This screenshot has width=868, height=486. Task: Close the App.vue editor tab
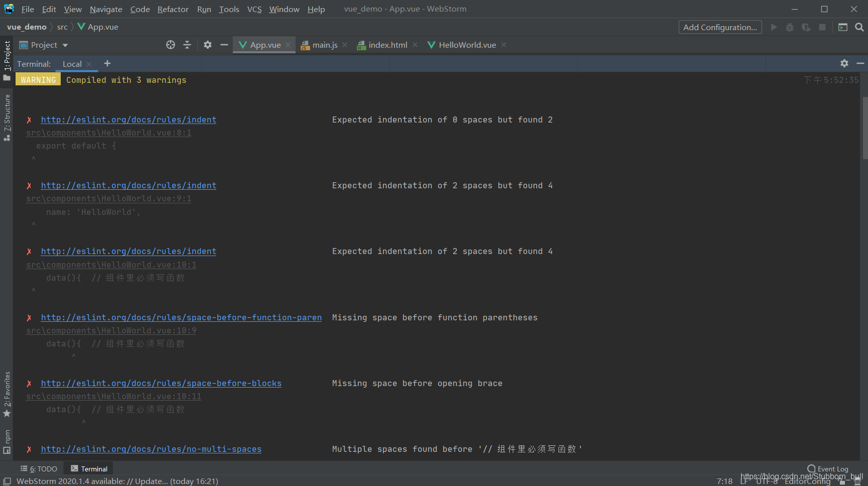(288, 45)
